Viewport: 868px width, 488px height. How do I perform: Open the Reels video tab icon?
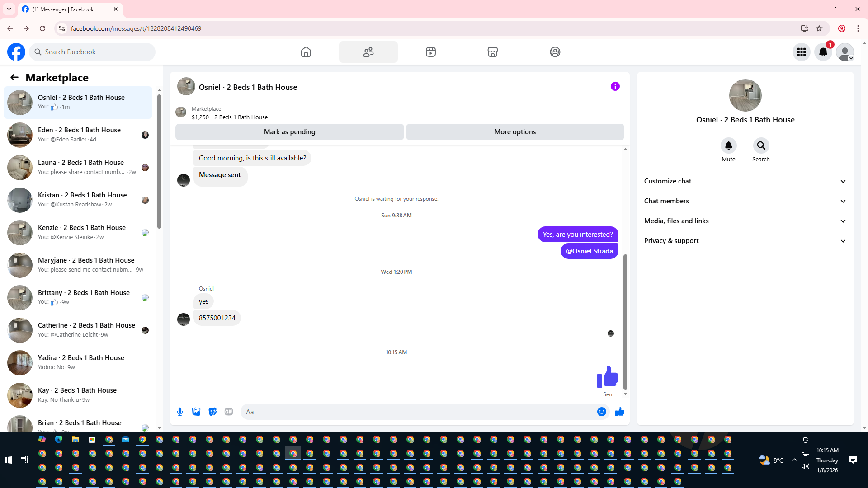[431, 52]
